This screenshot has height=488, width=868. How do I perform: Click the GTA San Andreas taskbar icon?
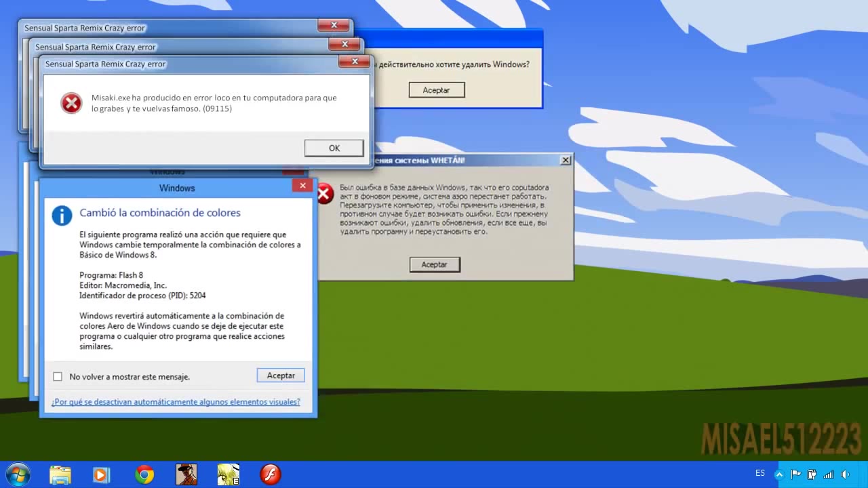[186, 474]
